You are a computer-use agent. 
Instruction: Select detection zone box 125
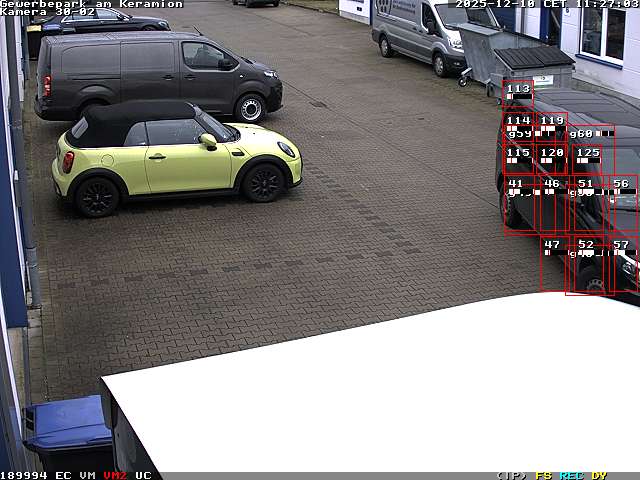tap(588, 159)
